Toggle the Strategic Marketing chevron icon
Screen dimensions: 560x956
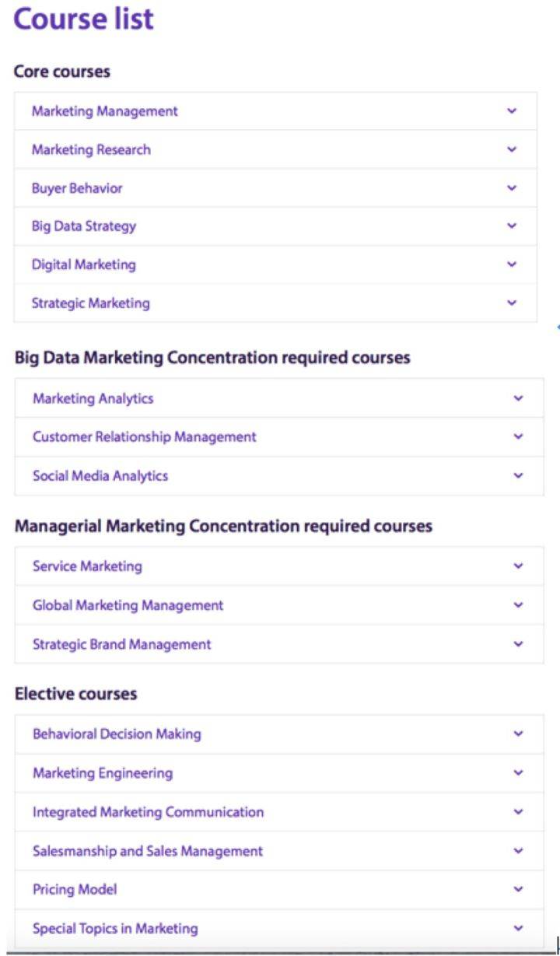(x=512, y=303)
